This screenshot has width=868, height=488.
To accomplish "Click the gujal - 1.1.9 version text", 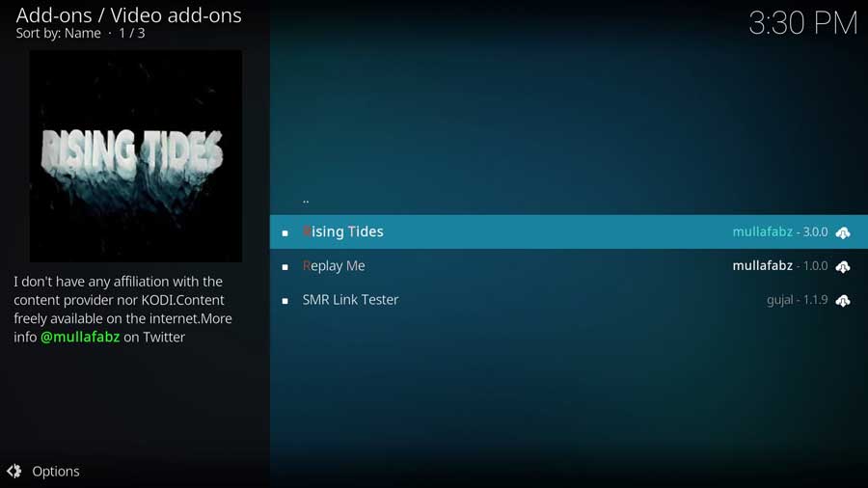I will point(798,300).
